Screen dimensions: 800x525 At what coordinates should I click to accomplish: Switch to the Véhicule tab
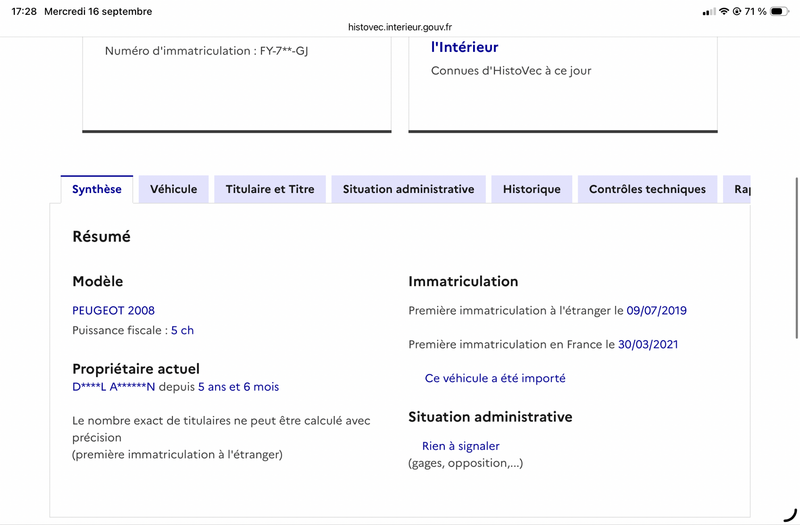[173, 189]
